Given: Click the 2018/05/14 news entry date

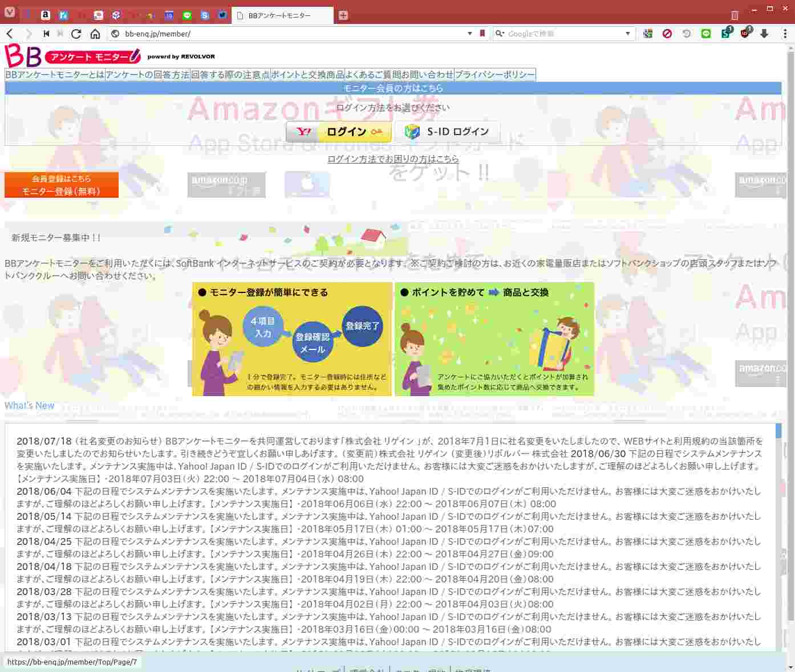Looking at the screenshot, I should 44,516.
